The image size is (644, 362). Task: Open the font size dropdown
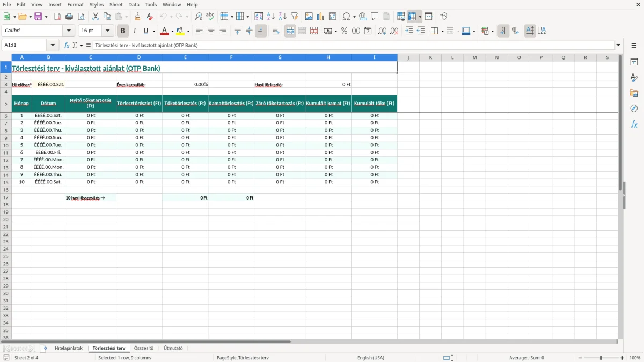coord(107,31)
